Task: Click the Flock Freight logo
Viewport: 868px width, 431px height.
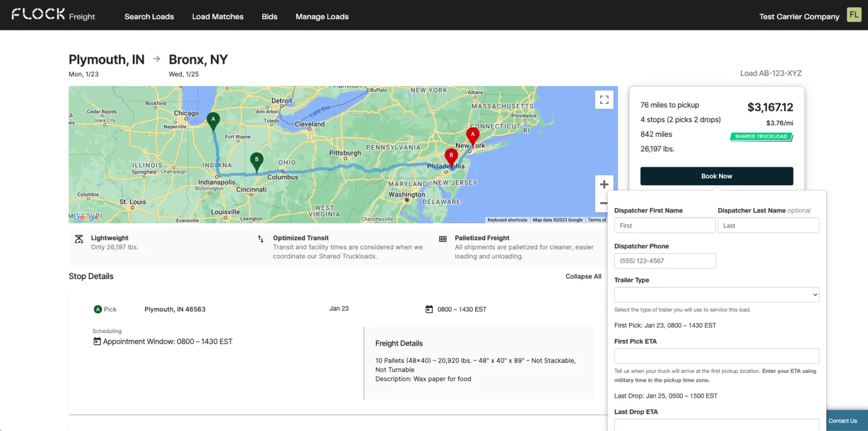Action: [54, 15]
